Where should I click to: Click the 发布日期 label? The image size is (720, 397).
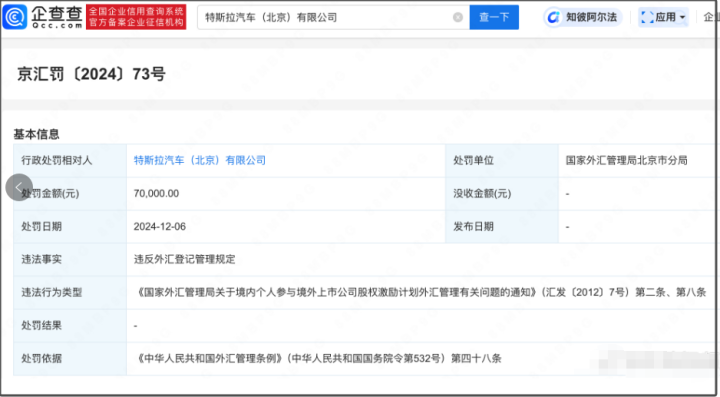coord(473,227)
